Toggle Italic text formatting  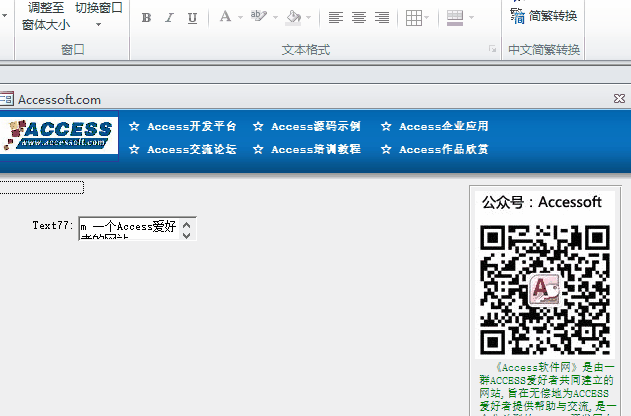169,18
